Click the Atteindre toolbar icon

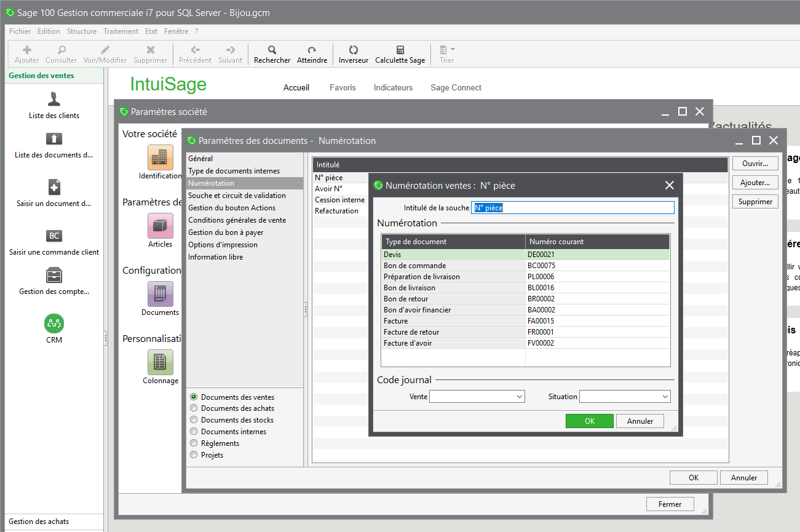[312, 50]
